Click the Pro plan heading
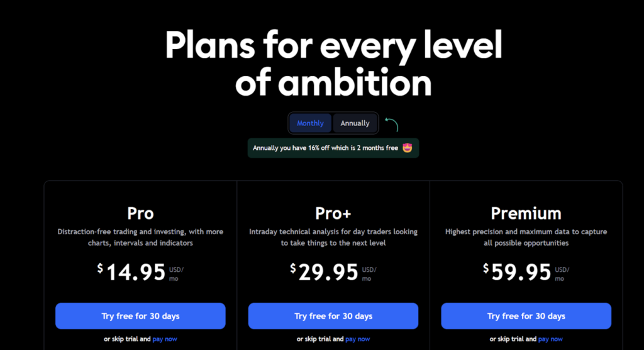The image size is (644, 350). [140, 213]
